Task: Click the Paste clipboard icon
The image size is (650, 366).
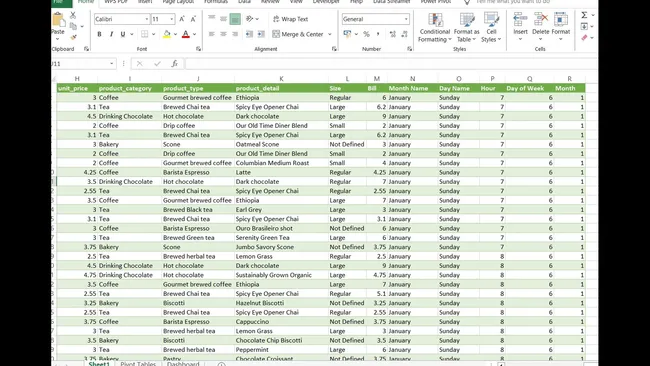Action: click(x=58, y=19)
